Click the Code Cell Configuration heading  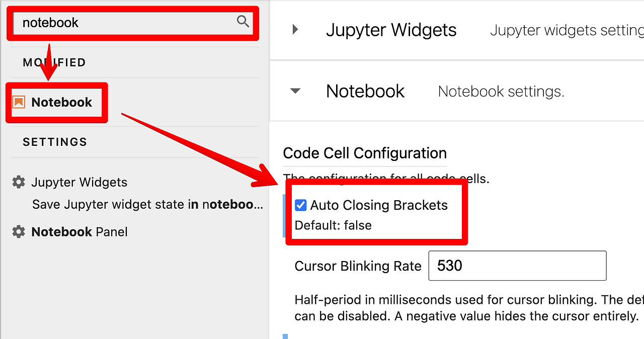[365, 153]
